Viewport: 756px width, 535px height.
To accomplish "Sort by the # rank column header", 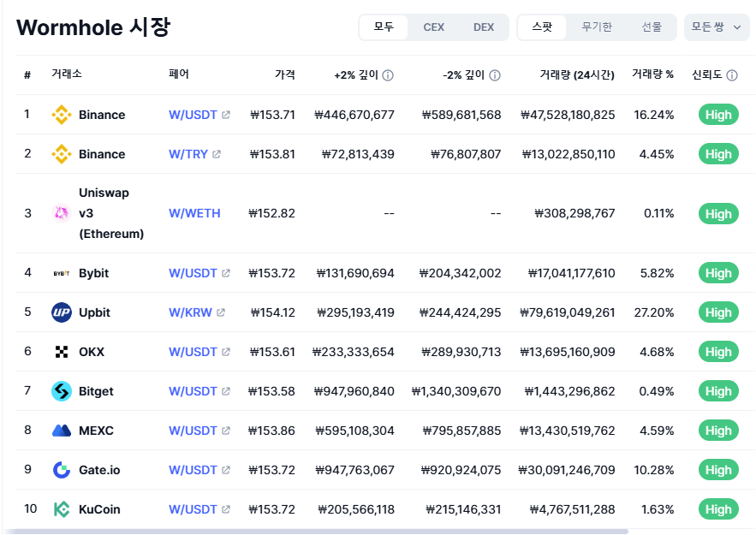I will (x=27, y=74).
